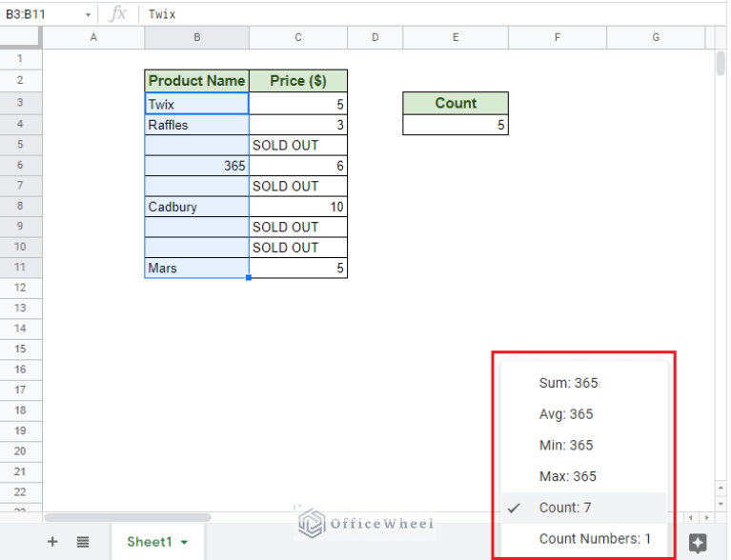The width and height of the screenshot is (731, 560).
Task: Select row 3 header
Action: click(x=21, y=103)
